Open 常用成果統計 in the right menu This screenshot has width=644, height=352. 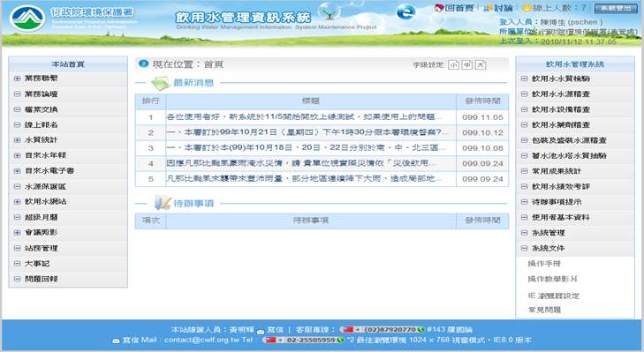tap(557, 171)
